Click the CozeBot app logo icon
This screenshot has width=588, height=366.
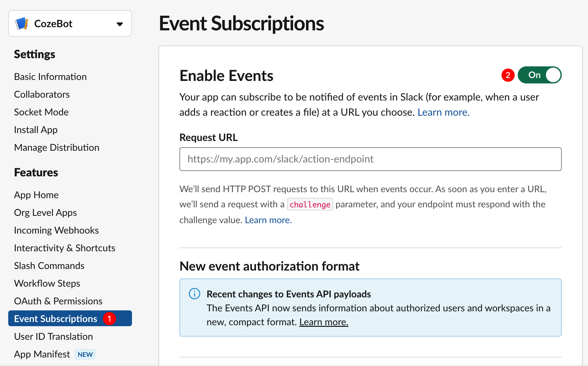(22, 24)
